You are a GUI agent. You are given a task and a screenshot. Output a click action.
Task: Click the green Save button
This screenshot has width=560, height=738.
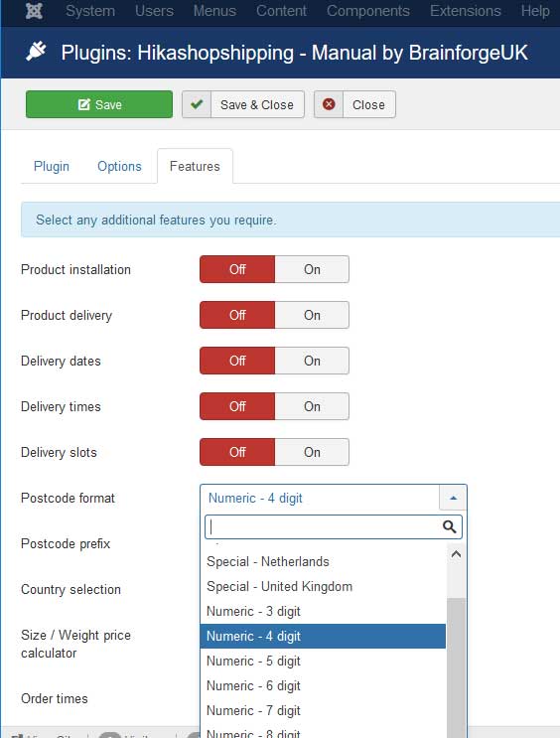pyautogui.click(x=99, y=104)
